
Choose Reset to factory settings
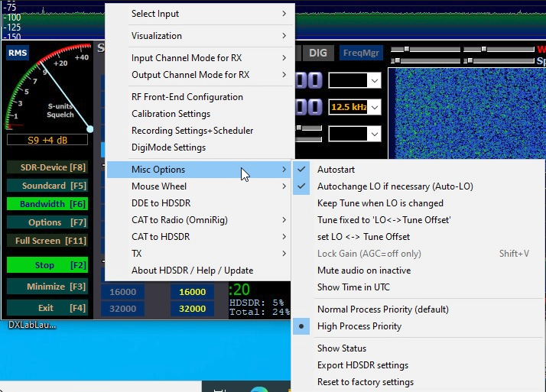point(418,382)
